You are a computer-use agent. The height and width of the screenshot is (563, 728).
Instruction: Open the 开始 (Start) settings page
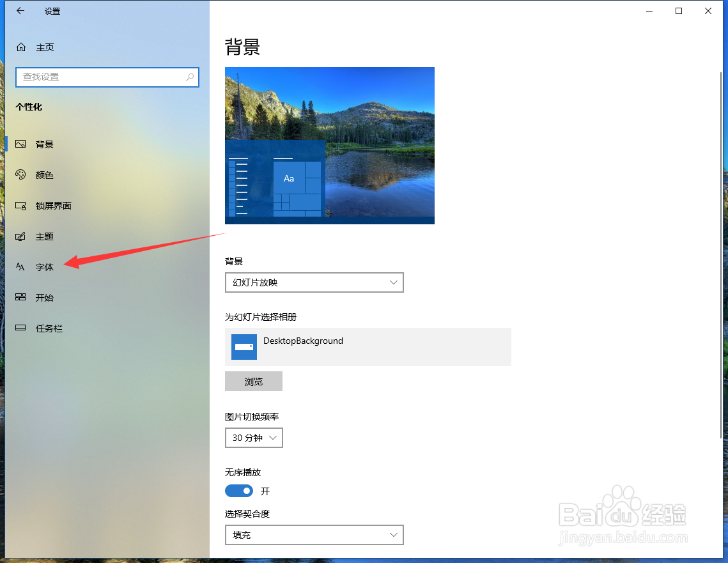(x=21, y=297)
